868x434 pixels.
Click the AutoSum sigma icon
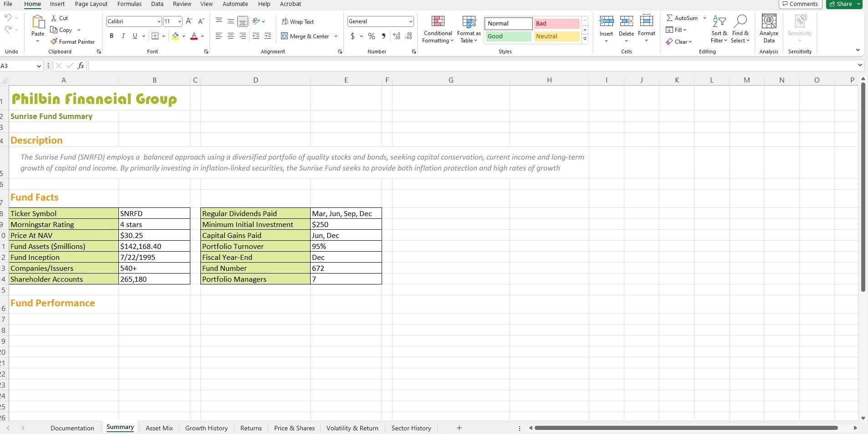click(669, 18)
